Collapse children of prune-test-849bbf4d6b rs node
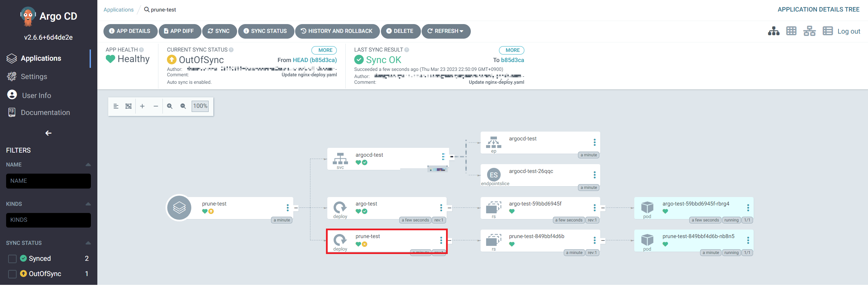Screen dimensions: 868x293 pos(603,240)
